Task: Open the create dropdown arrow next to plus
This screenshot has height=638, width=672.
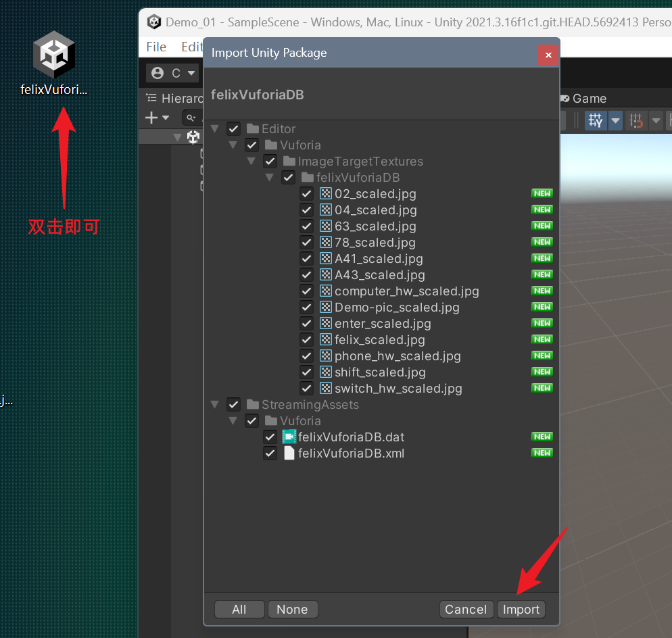Action: tap(166, 118)
